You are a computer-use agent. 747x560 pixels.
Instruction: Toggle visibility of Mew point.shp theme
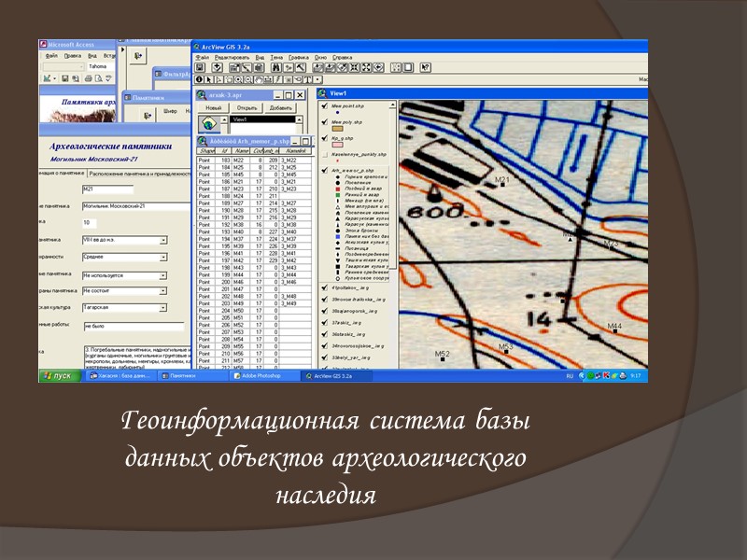324,105
